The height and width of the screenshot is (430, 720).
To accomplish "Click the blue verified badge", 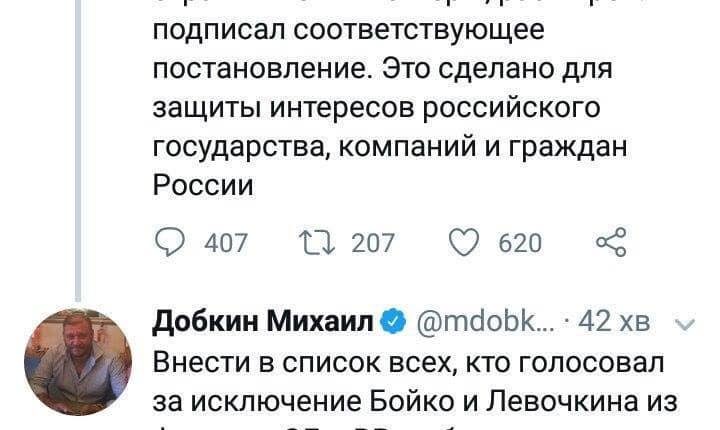I will tap(393, 321).
